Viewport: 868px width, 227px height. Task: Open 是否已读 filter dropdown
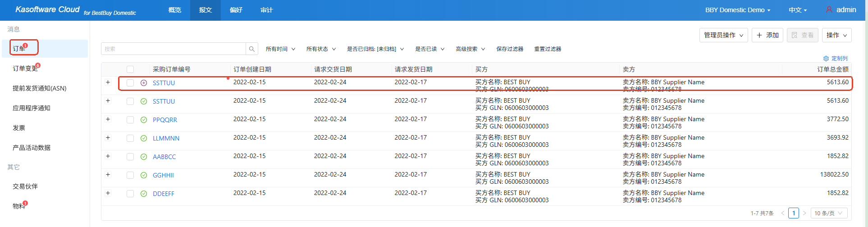429,49
